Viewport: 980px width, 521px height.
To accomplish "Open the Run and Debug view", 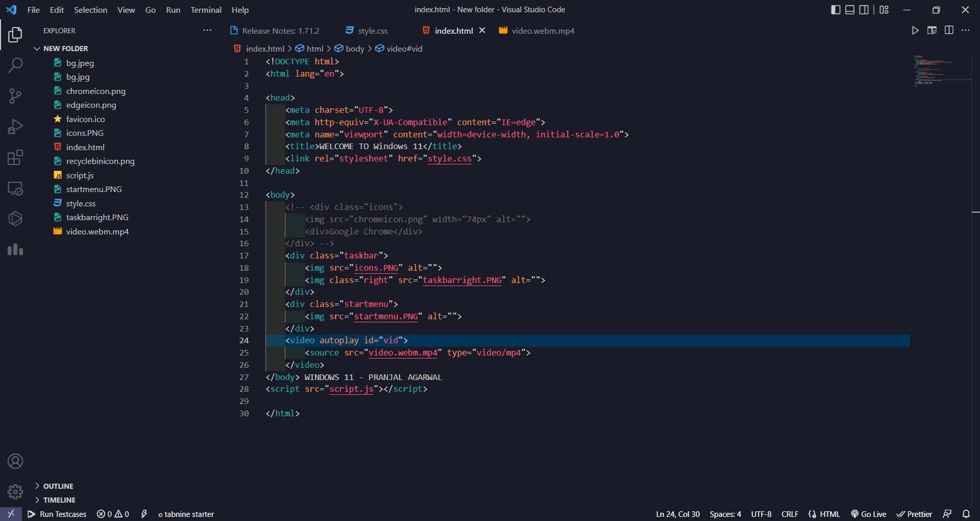I will (15, 127).
